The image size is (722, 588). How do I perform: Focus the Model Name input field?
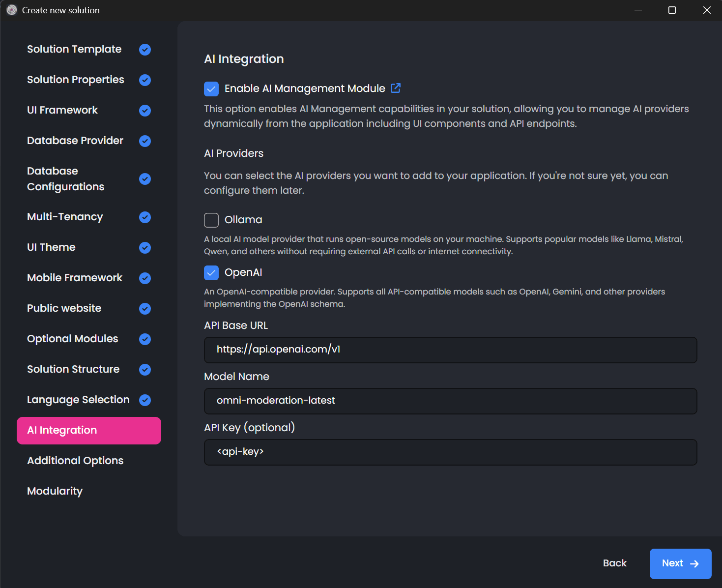coord(450,401)
